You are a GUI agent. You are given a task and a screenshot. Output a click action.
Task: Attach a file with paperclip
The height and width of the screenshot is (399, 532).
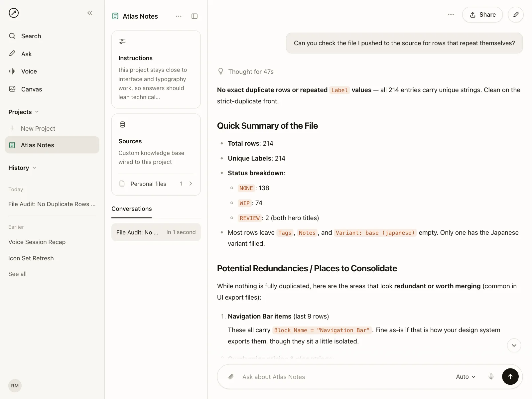coord(231,377)
